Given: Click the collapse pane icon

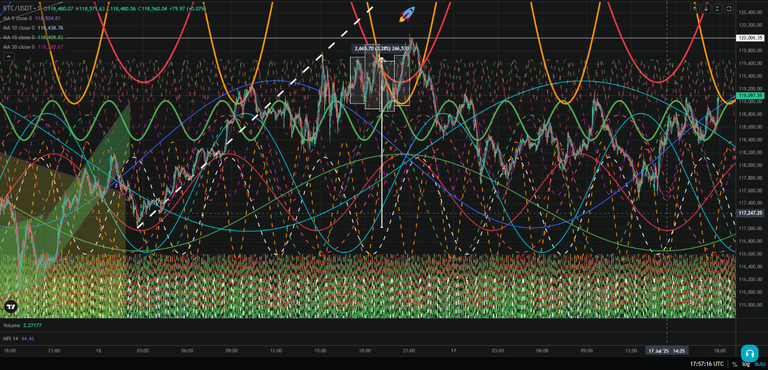Looking at the screenshot, I should 718,8.
